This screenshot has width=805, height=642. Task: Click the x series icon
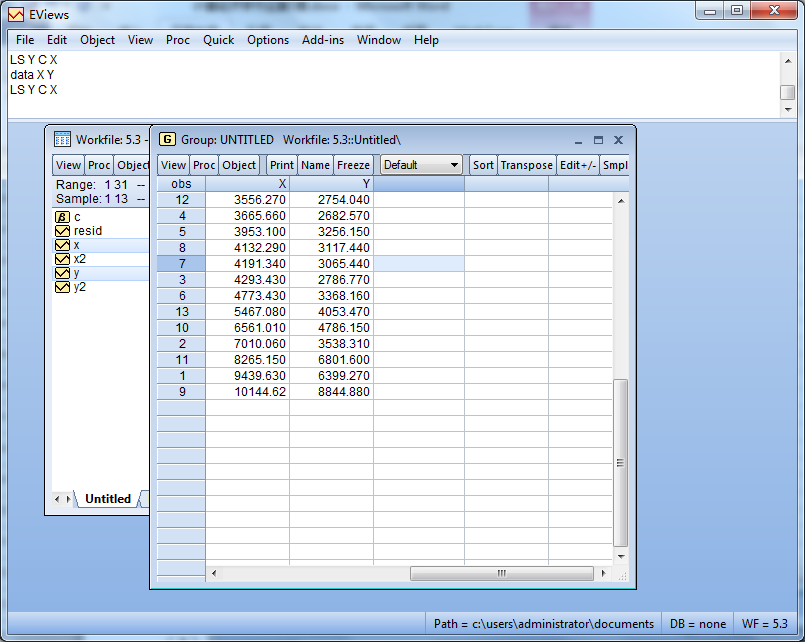pyautogui.click(x=62, y=245)
